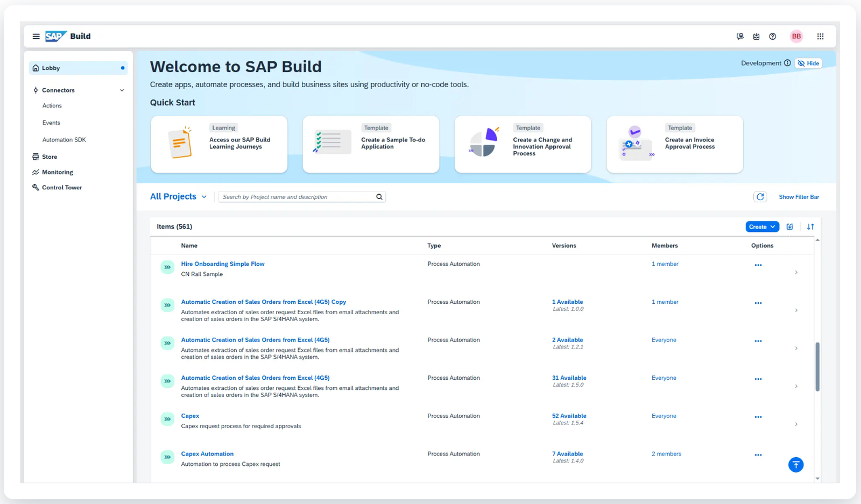This screenshot has width=861, height=504.
Task: Open Hire Onboarding Simple Flow project
Action: tap(222, 264)
